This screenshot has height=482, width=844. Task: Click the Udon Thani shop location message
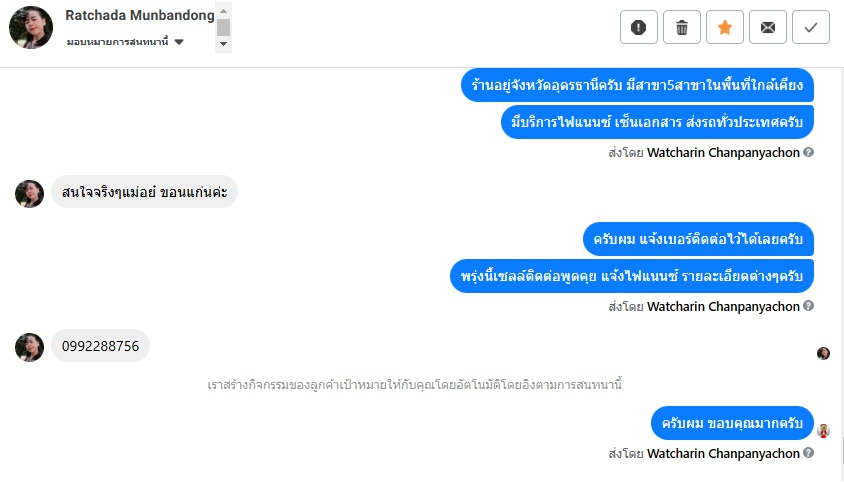click(x=638, y=85)
